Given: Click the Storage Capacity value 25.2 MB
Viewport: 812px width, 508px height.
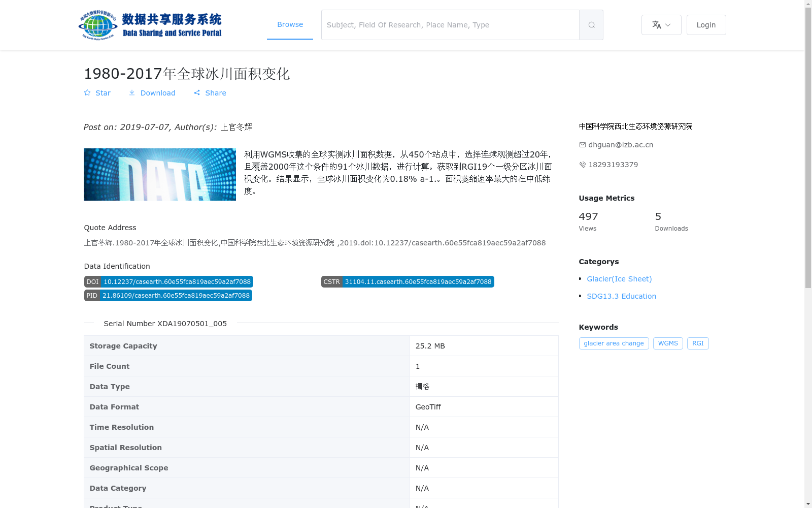Looking at the screenshot, I should (430, 346).
